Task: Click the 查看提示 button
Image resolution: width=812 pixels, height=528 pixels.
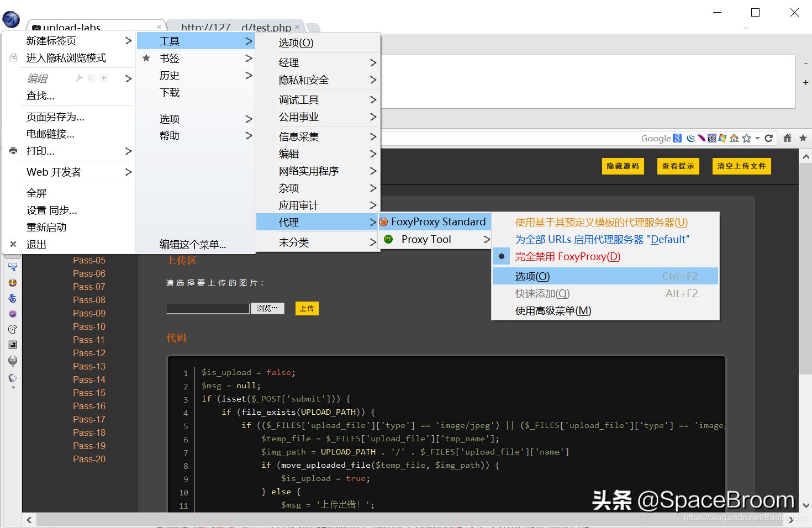Action: pos(678,166)
